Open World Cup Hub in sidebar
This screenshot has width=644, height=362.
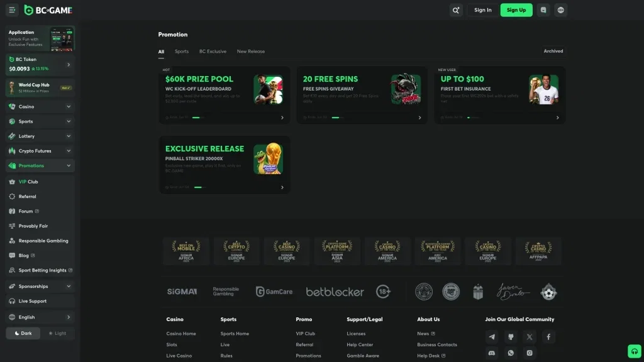(x=40, y=88)
